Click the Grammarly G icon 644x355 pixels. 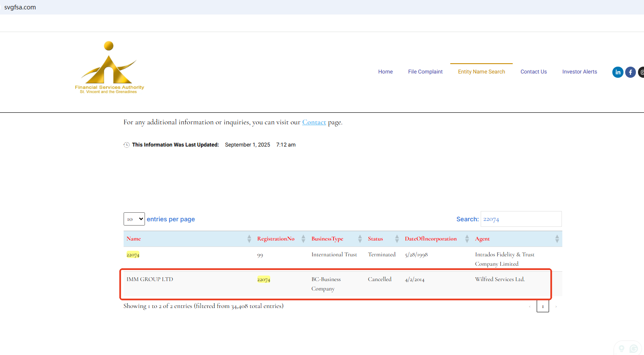coord(634,349)
